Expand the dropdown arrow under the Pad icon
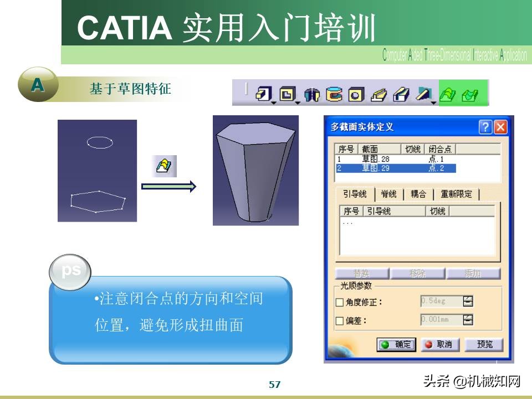 click(x=273, y=103)
